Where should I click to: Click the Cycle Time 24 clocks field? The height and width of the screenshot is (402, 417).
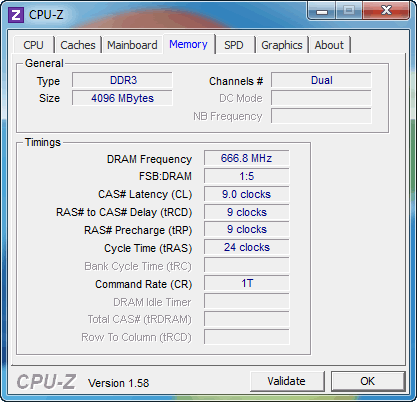(x=247, y=247)
